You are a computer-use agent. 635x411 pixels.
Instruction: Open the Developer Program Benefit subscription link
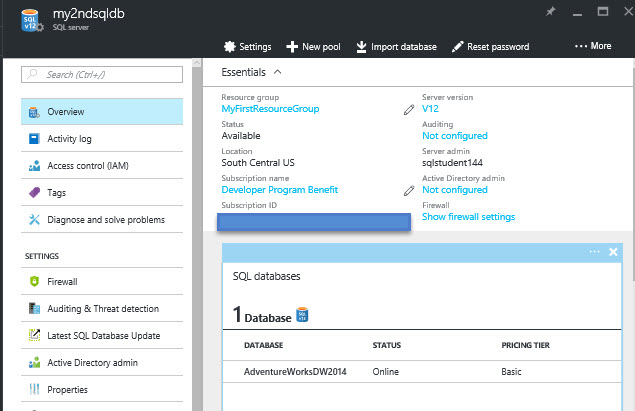click(x=279, y=190)
